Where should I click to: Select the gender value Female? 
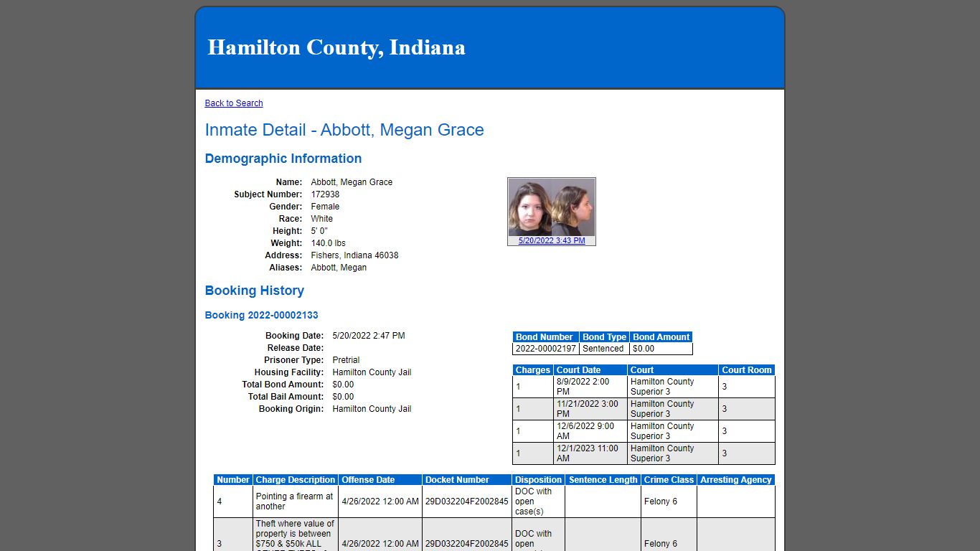(x=325, y=207)
